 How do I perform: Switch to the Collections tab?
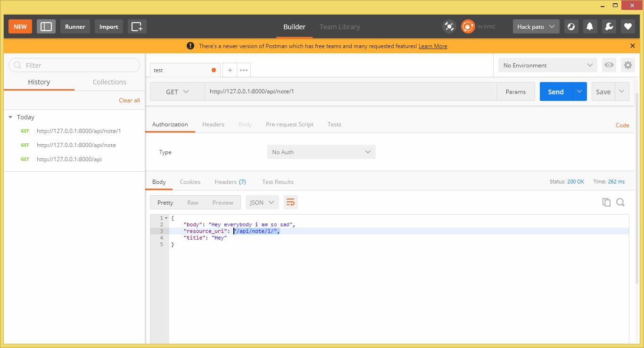[109, 82]
